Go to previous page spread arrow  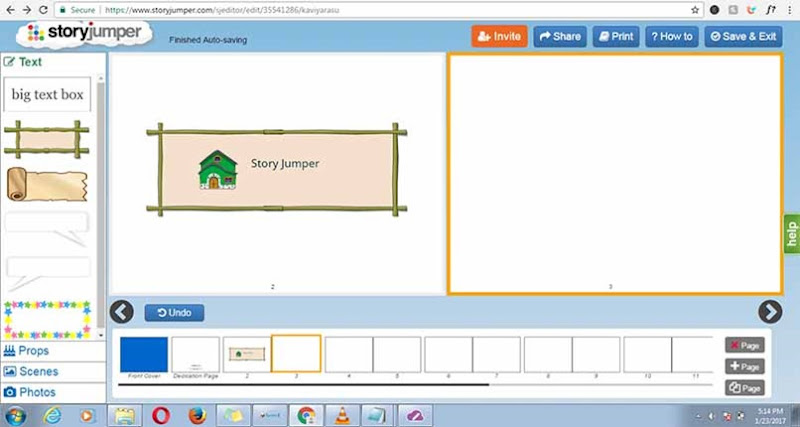[x=121, y=312]
